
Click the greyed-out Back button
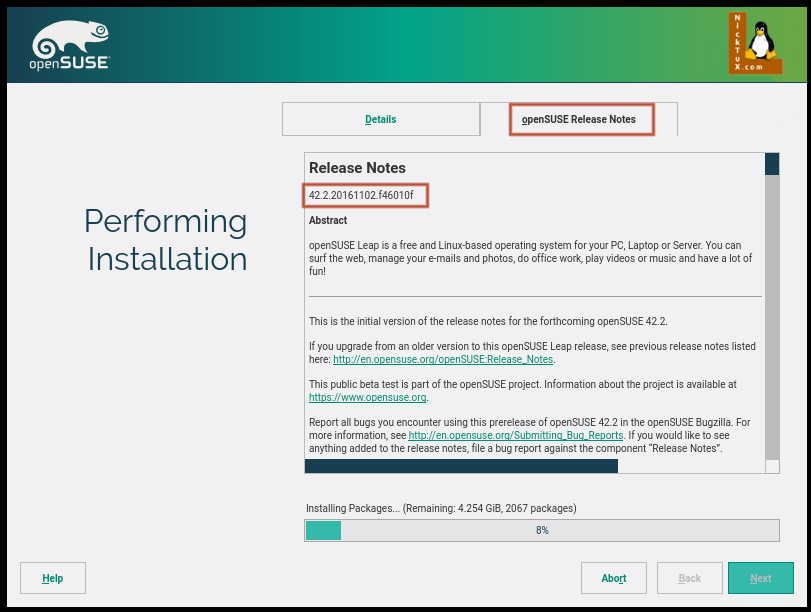[x=690, y=578]
